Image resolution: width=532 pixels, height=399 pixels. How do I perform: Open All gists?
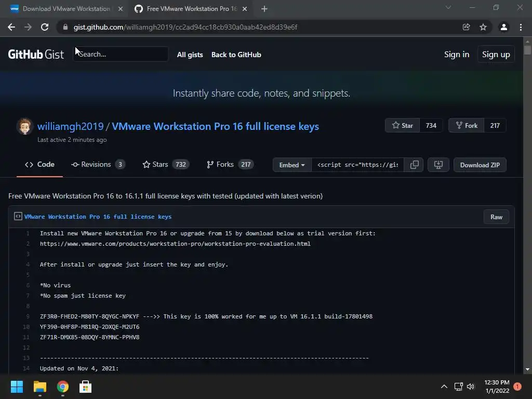tap(190, 55)
